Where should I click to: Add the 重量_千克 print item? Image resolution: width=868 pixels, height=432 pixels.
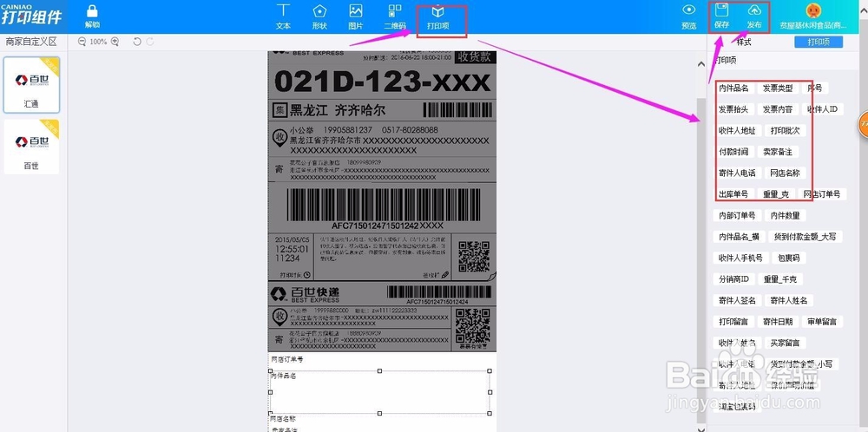pos(779,279)
